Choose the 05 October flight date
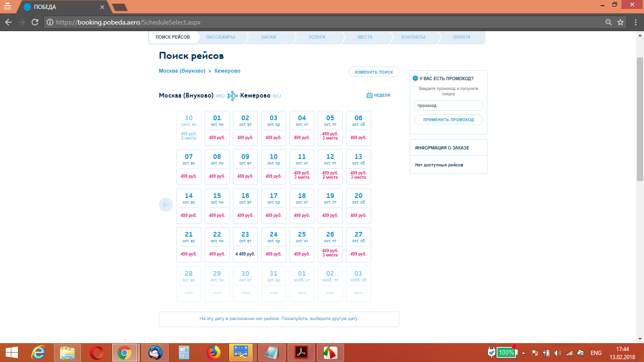Image resolution: width=644 pixels, height=362 pixels. click(330, 128)
